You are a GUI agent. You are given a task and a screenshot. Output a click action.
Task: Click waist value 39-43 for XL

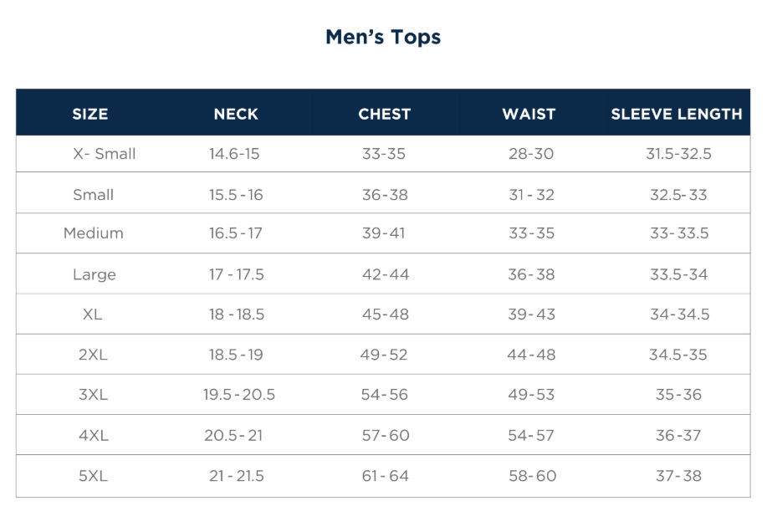532,315
